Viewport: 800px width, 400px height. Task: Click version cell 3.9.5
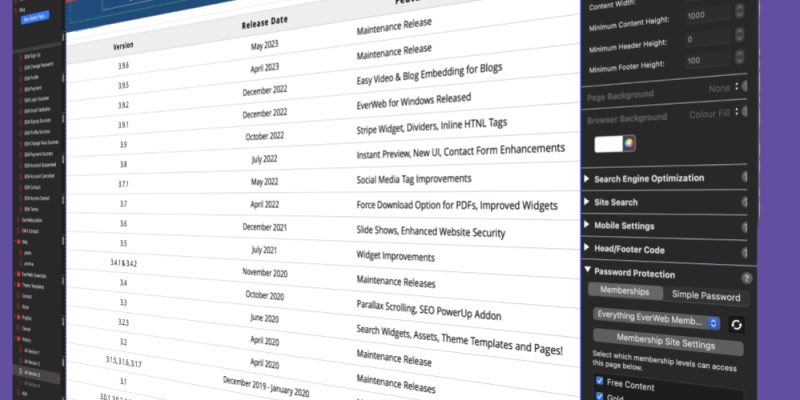pos(123,86)
